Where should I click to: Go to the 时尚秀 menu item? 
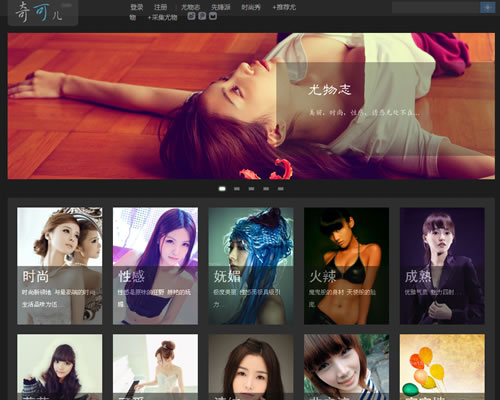tap(251, 7)
